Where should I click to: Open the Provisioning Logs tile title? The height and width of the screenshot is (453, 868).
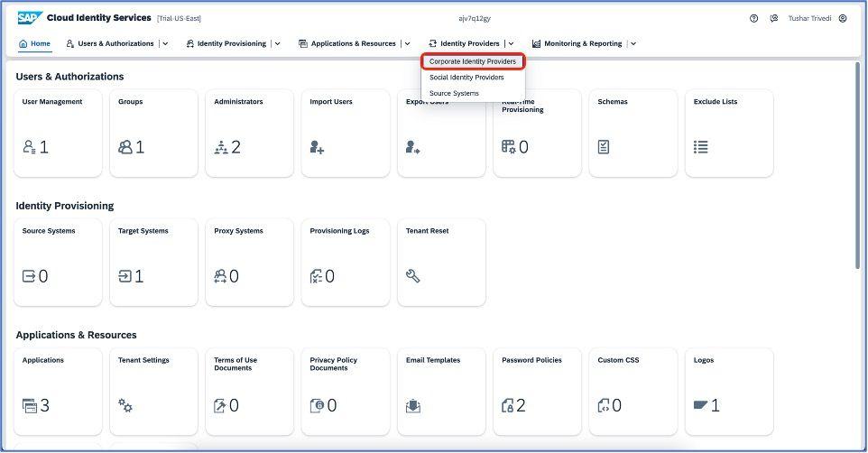pyautogui.click(x=339, y=231)
